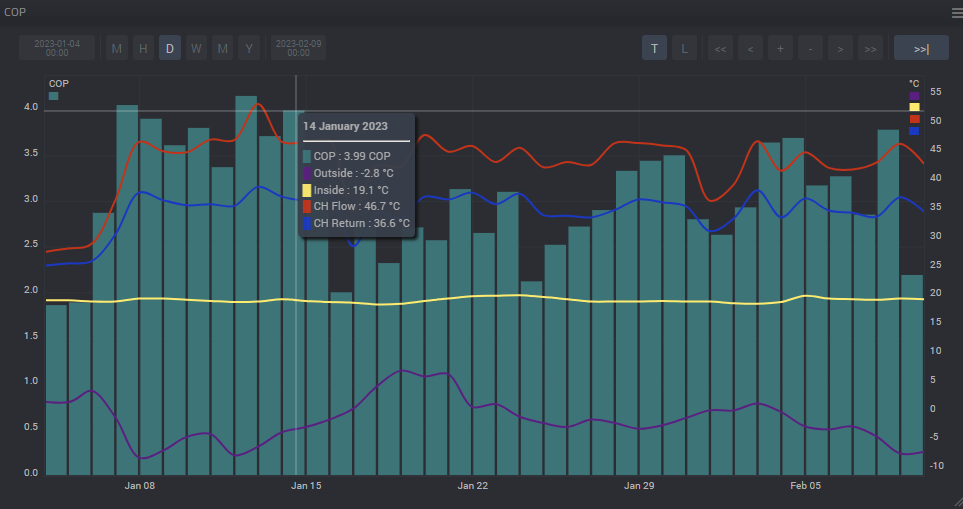The image size is (963, 509).
Task: Click the Jan 15 axis label
Action: point(306,486)
